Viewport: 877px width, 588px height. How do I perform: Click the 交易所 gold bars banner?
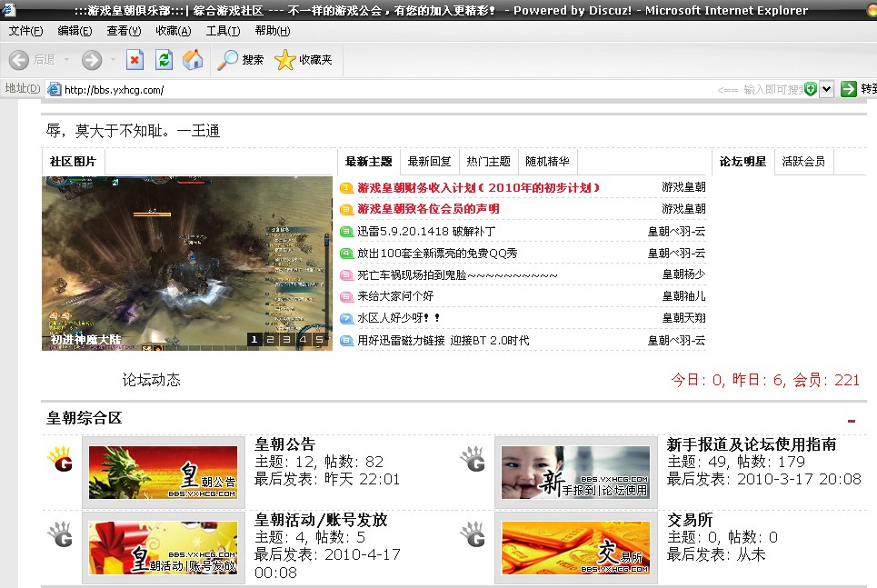click(575, 548)
